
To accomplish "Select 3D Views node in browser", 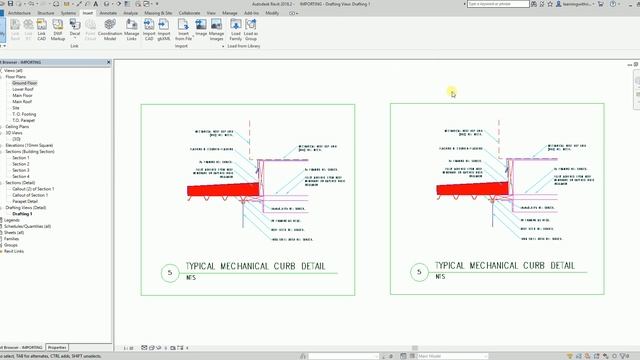I will tap(14, 133).
